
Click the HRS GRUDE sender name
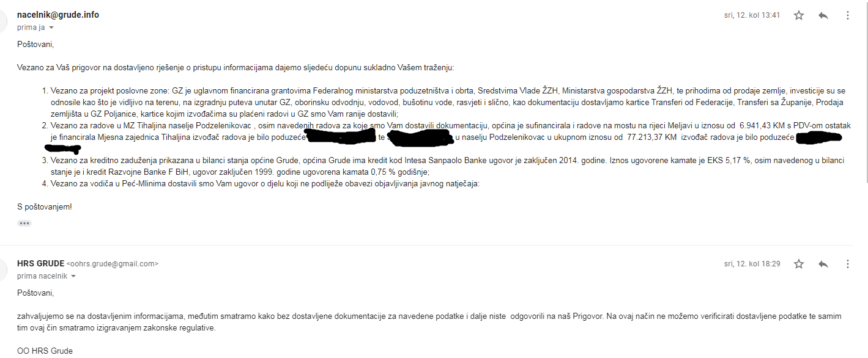(40, 263)
